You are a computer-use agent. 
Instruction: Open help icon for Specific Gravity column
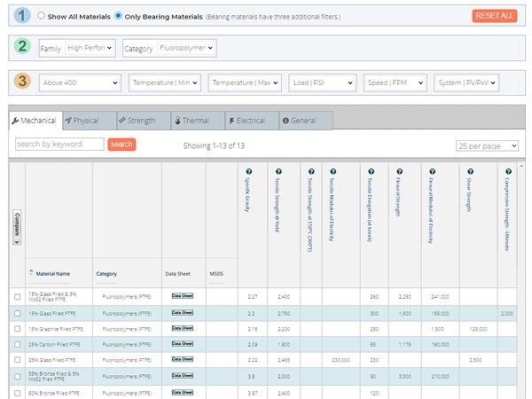click(x=248, y=171)
